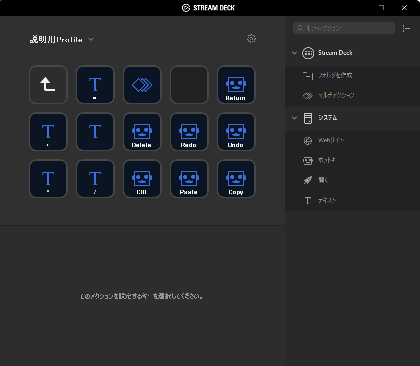This screenshot has height=366, width=420.
Task: Toggle the action list view icon beside search
Action: point(406,28)
